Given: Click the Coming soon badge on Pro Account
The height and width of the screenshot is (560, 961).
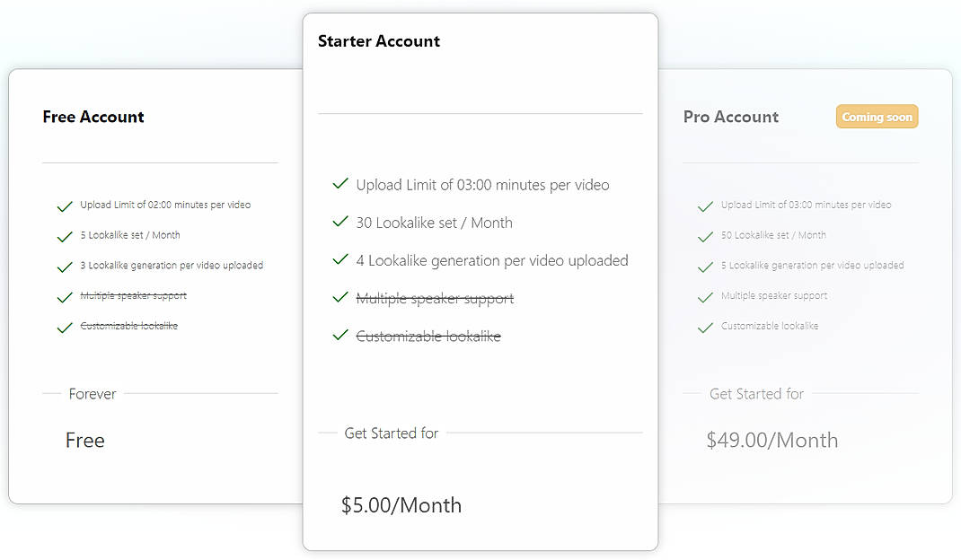Looking at the screenshot, I should point(877,116).
